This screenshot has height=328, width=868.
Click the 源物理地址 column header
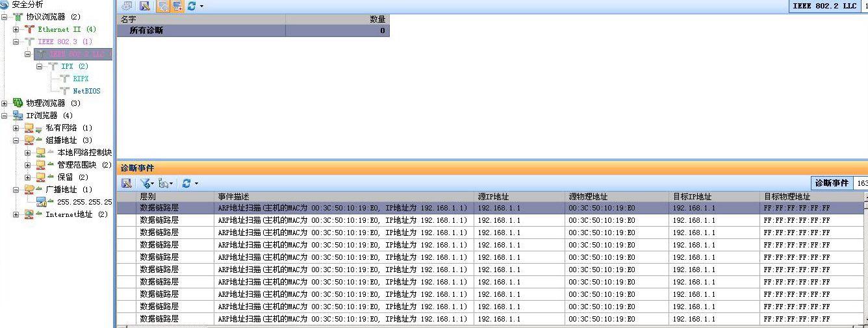[617, 196]
